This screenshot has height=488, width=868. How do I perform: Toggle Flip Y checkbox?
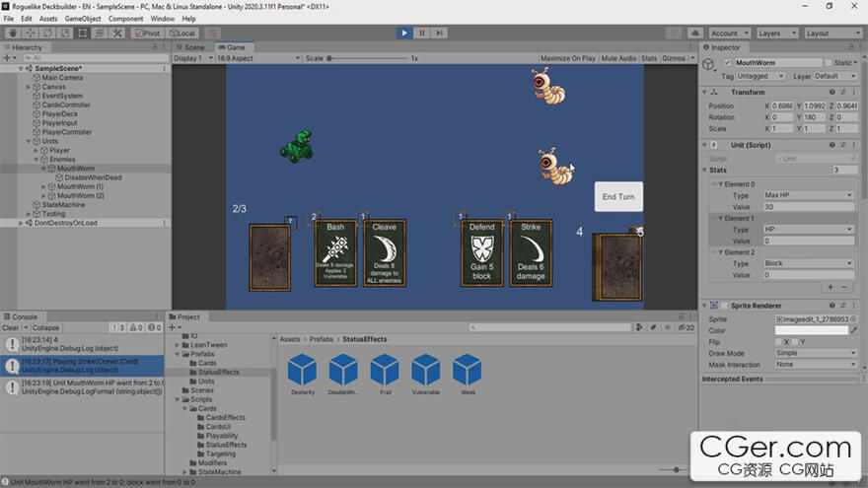point(795,342)
